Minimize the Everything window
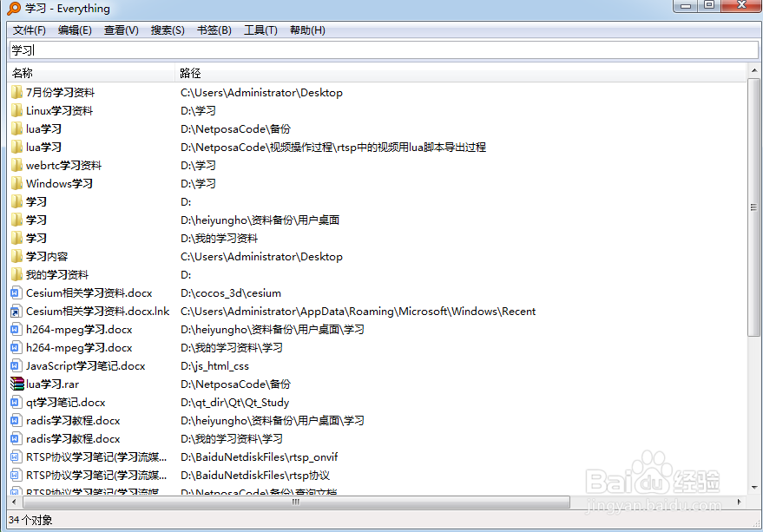This screenshot has height=532, width=763. 686,5
